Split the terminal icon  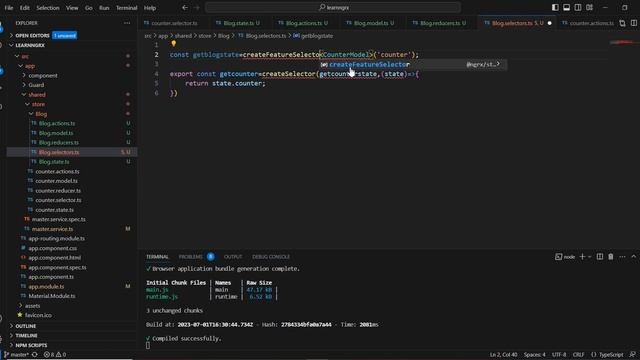point(600,256)
